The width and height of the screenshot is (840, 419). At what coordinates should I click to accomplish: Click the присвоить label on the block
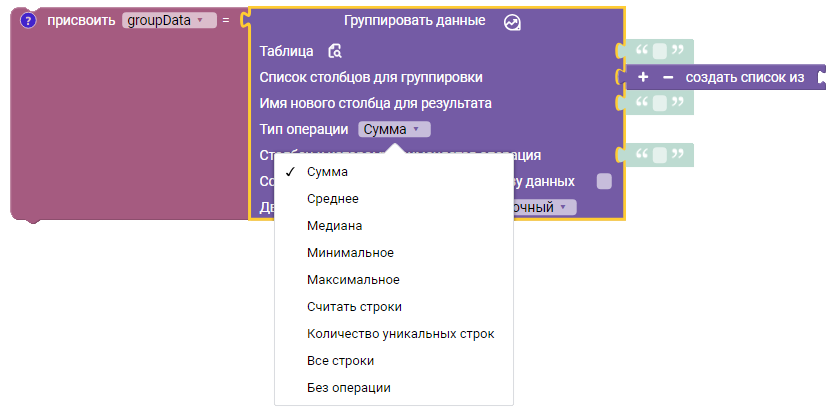[81, 21]
